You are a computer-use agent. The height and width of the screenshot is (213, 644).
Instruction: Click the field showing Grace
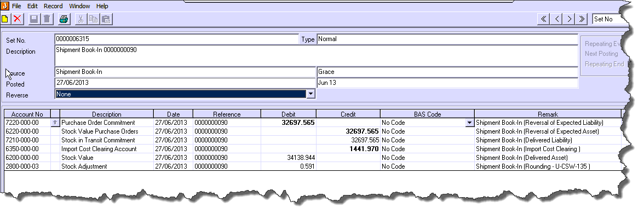(x=447, y=72)
